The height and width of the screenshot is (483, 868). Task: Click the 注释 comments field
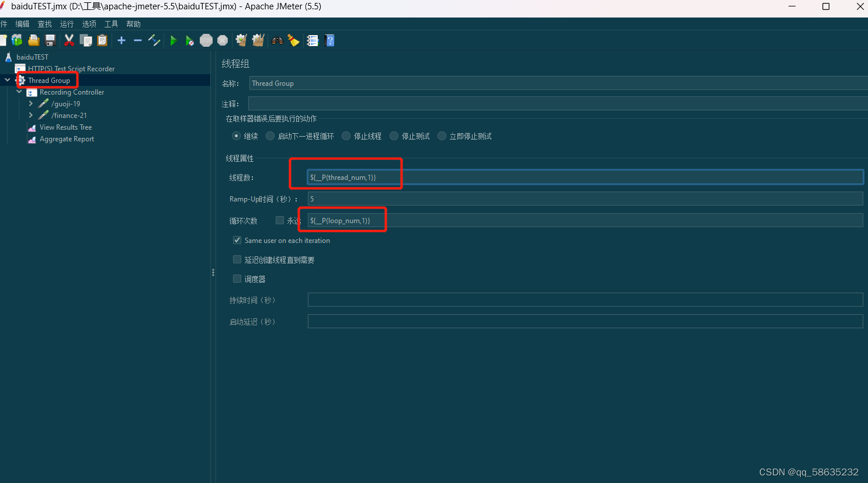coord(558,103)
